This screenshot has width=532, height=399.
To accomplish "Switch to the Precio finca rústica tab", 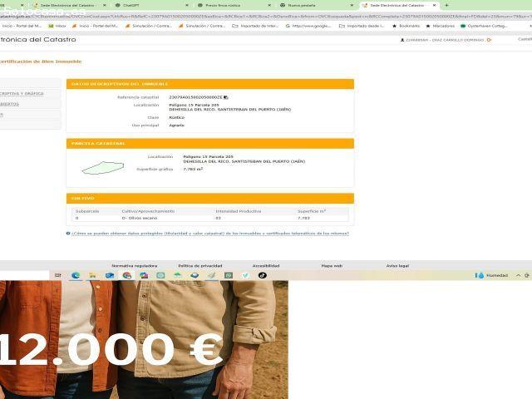I will pyautogui.click(x=233, y=6).
